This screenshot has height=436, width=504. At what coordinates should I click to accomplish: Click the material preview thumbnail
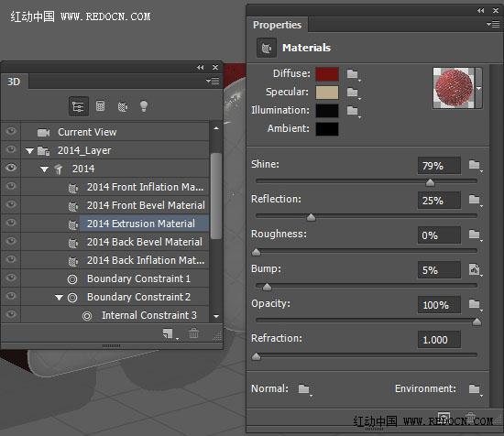(x=454, y=88)
